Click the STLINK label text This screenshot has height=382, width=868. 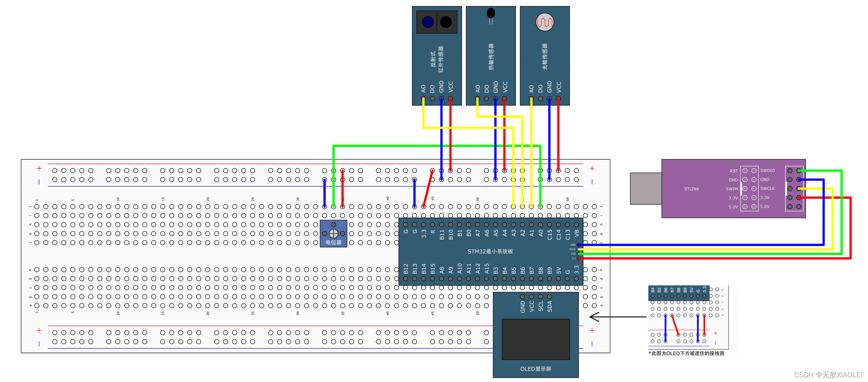(692, 189)
